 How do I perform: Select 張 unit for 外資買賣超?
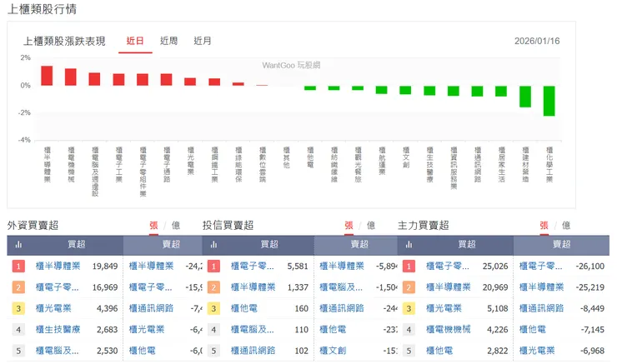pos(153,225)
